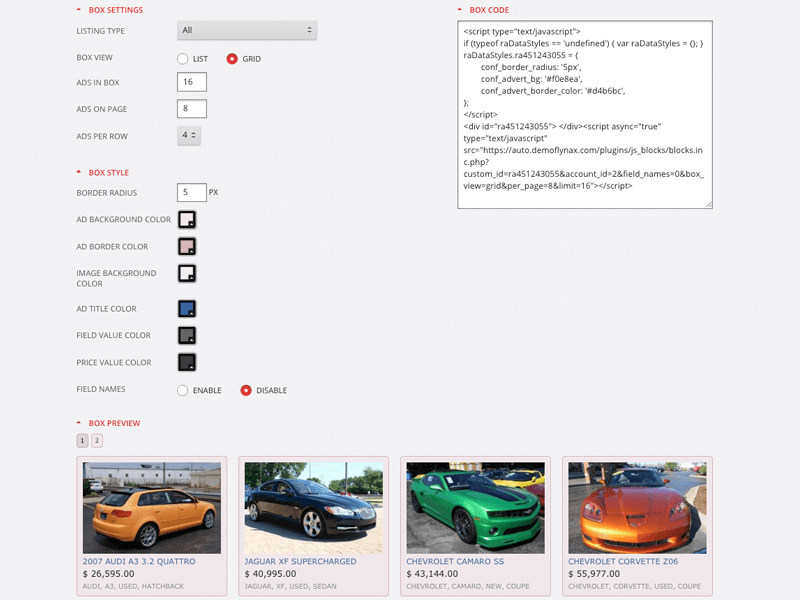800x600 pixels.
Task: Open the Ad Title Color picker
Action: (187, 309)
